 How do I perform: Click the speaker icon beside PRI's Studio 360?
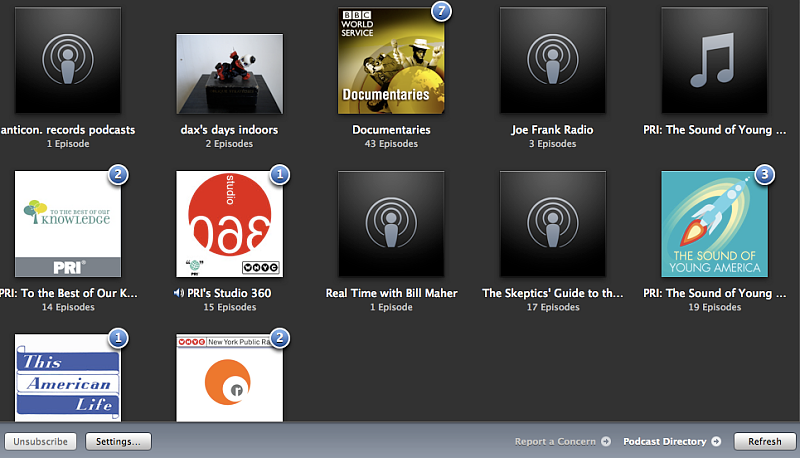[179, 293]
